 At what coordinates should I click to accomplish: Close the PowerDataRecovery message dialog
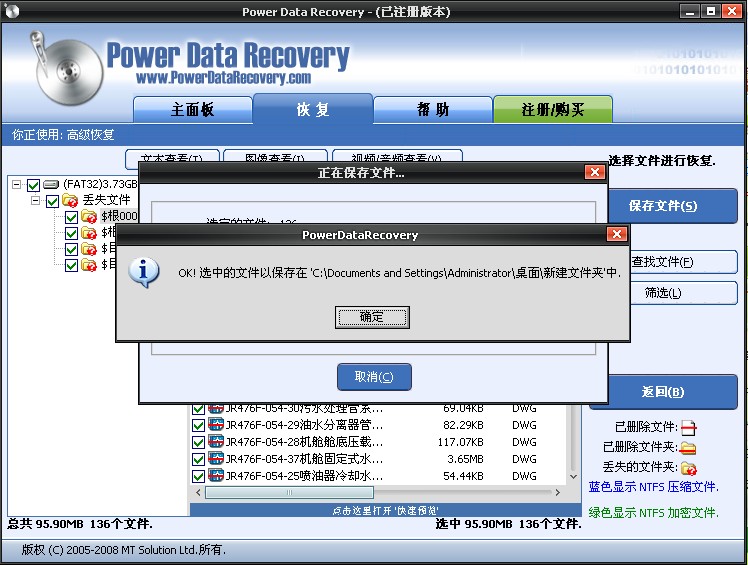617,234
